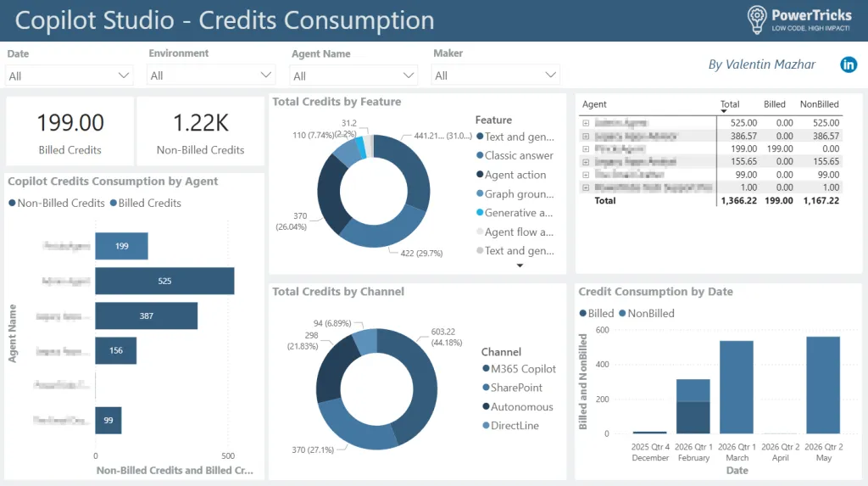The width and height of the screenshot is (868, 486).
Task: Click the Total Credits by Channel title
Action: tap(338, 292)
